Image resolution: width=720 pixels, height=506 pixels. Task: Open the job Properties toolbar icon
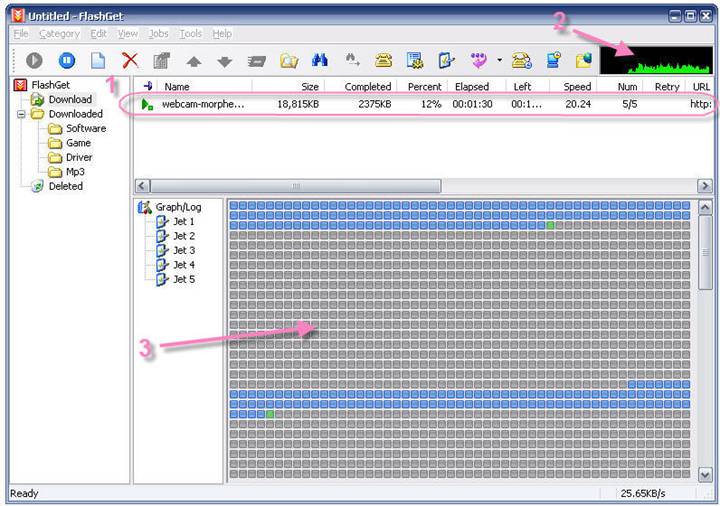coord(162,60)
